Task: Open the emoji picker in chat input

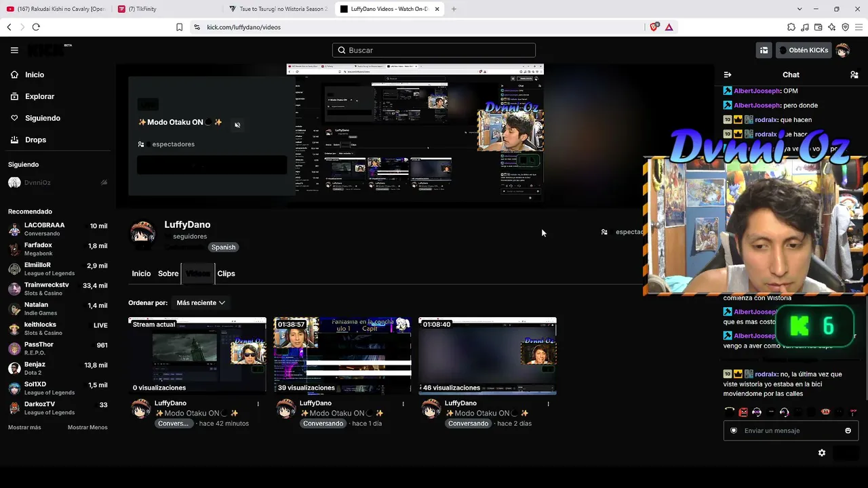Action: [848, 430]
